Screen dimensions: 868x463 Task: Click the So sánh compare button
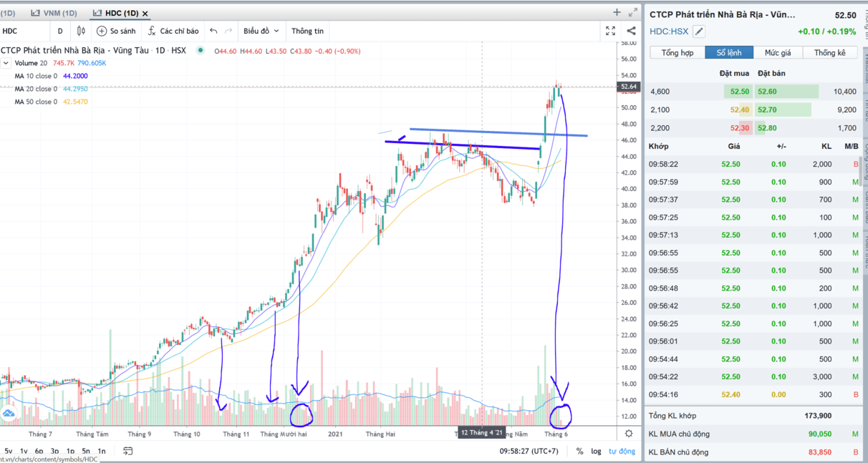pos(116,31)
